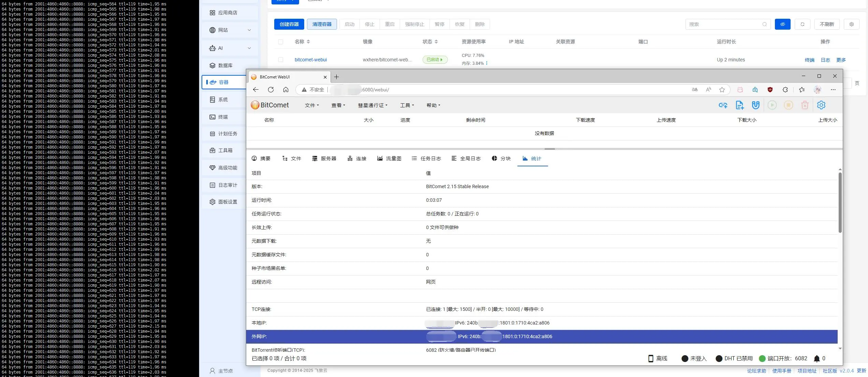Image resolution: width=868 pixels, height=377 pixels.
Task: Click statistics panel vertical scrollbar
Action: (840, 203)
